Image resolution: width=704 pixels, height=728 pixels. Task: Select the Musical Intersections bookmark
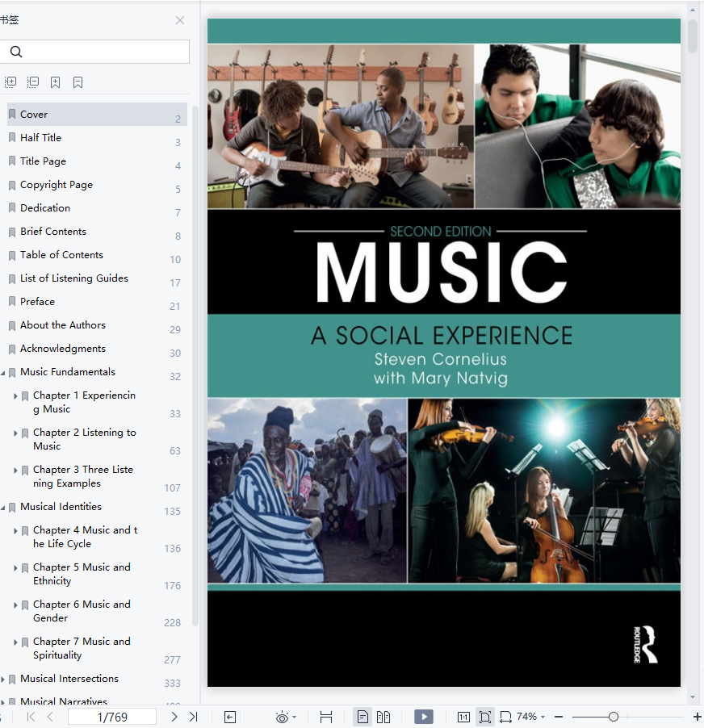pos(97,678)
